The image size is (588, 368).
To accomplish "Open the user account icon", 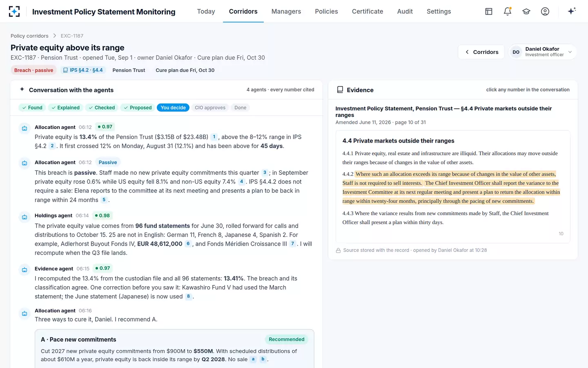I will pos(545,11).
